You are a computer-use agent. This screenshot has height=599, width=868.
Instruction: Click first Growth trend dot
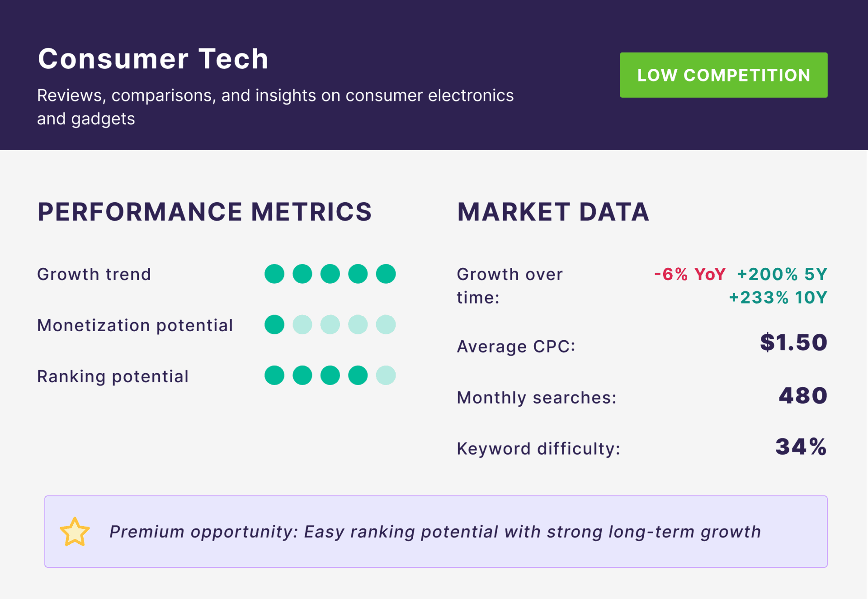pos(274,274)
